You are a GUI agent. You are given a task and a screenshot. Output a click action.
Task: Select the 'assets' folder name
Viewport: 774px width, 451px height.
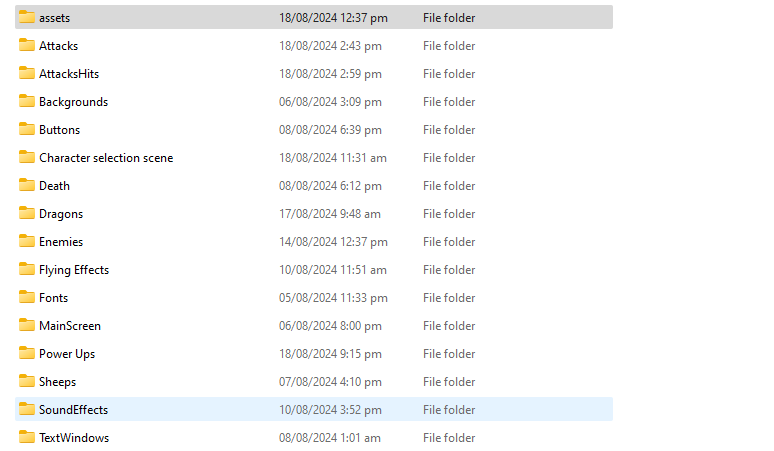coord(55,18)
